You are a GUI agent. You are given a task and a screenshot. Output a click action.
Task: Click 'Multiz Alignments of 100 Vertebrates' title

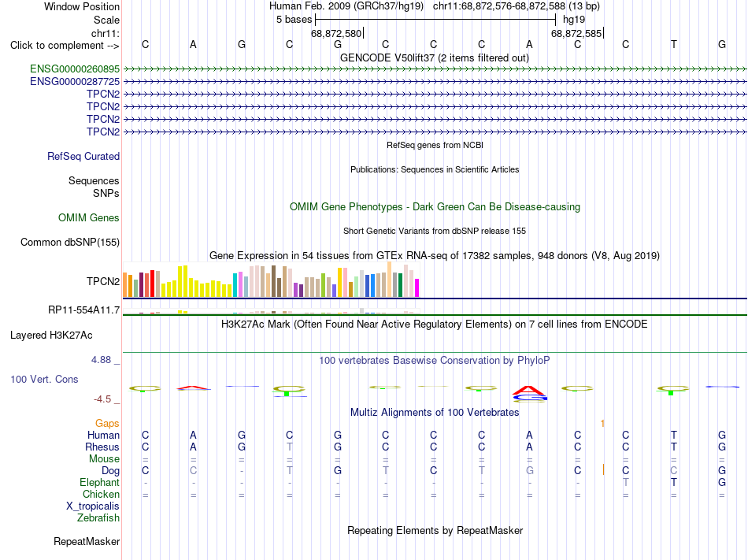point(435,412)
